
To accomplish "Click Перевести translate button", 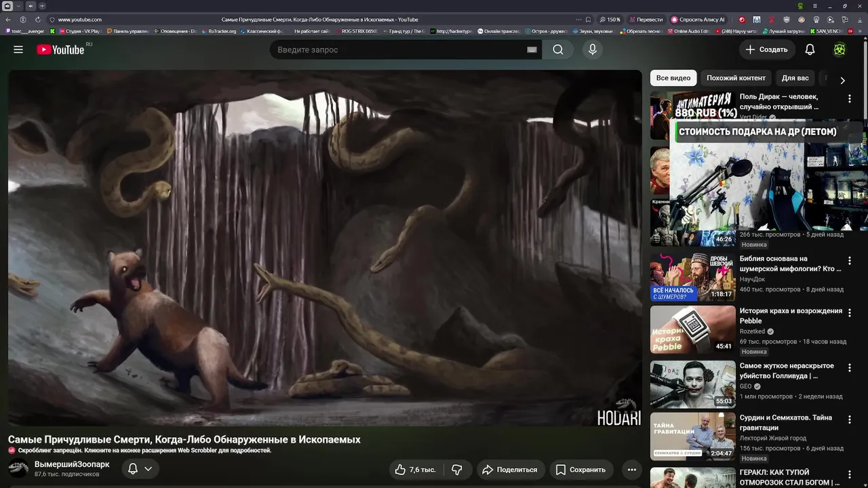I will [x=646, y=20].
